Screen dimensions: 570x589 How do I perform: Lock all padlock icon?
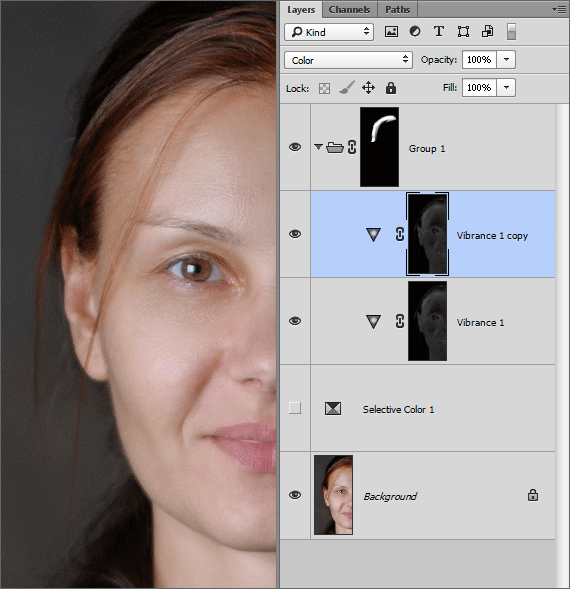[391, 88]
